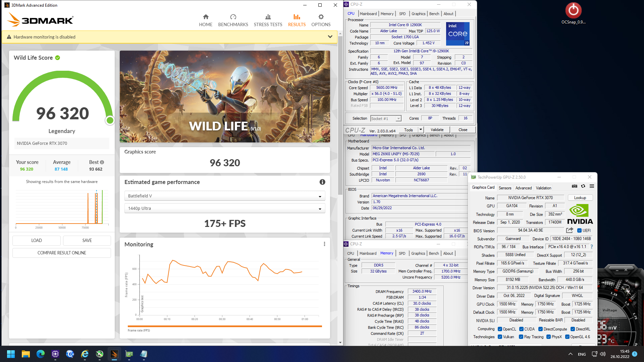
Task: Click the orange frame rate timeline bar
Action: click(x=225, y=326)
